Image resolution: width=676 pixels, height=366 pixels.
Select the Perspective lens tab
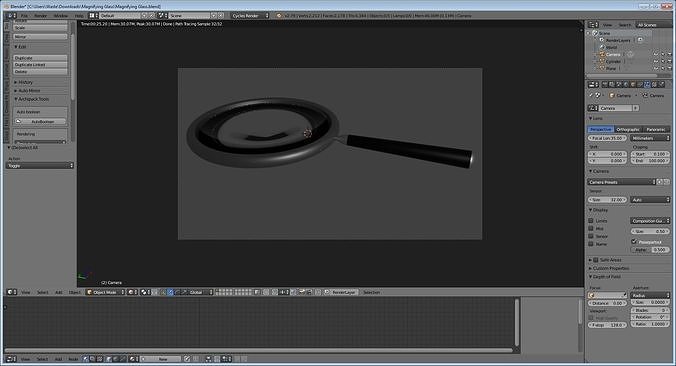601,129
